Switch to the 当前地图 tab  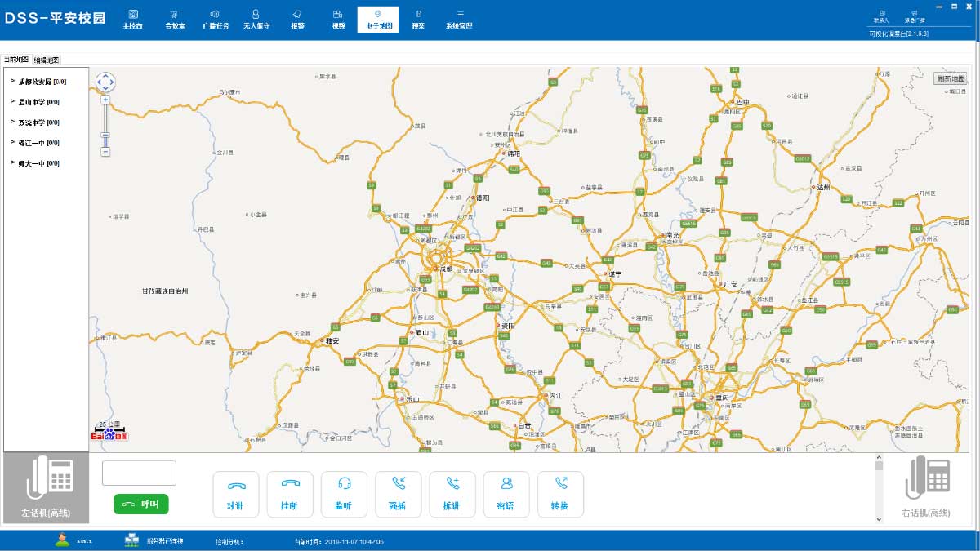click(x=16, y=60)
